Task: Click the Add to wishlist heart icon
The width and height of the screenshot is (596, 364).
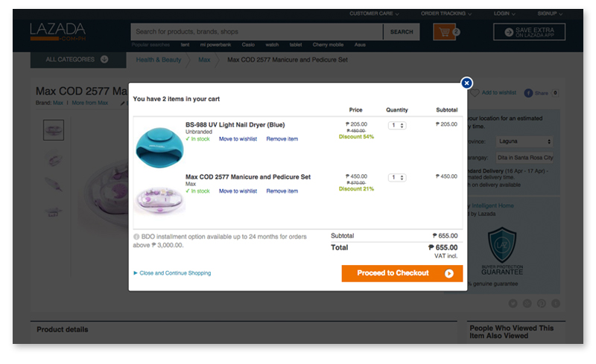Action: (475, 93)
